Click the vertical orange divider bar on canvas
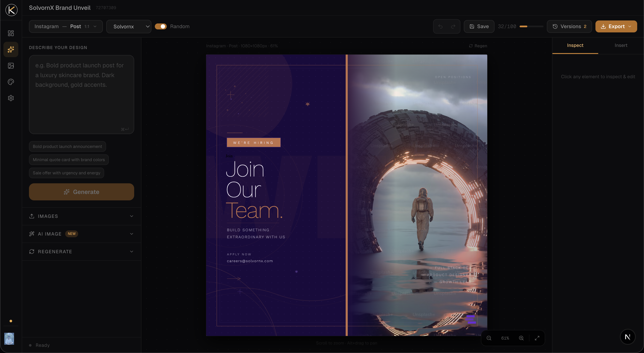The image size is (644, 353). (346, 195)
